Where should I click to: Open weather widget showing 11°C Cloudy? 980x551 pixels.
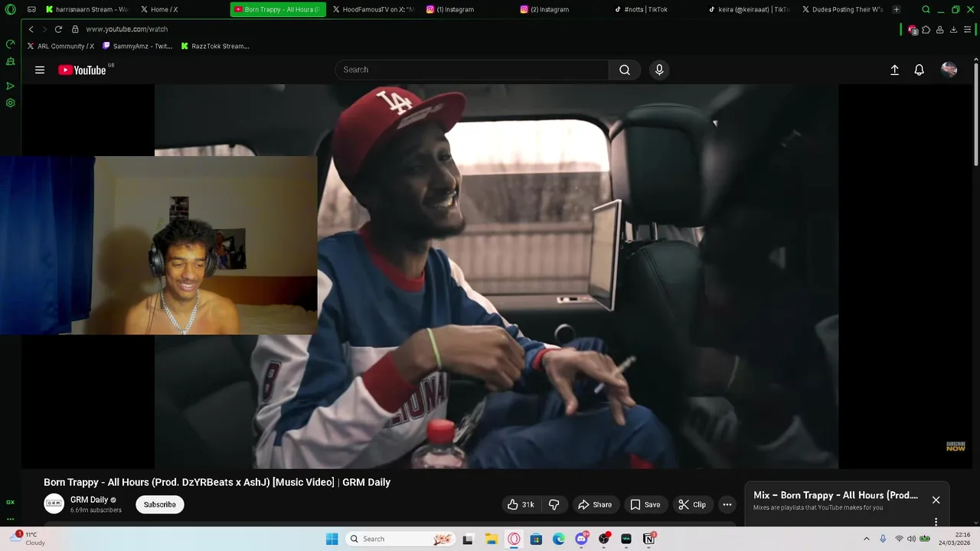pos(28,539)
